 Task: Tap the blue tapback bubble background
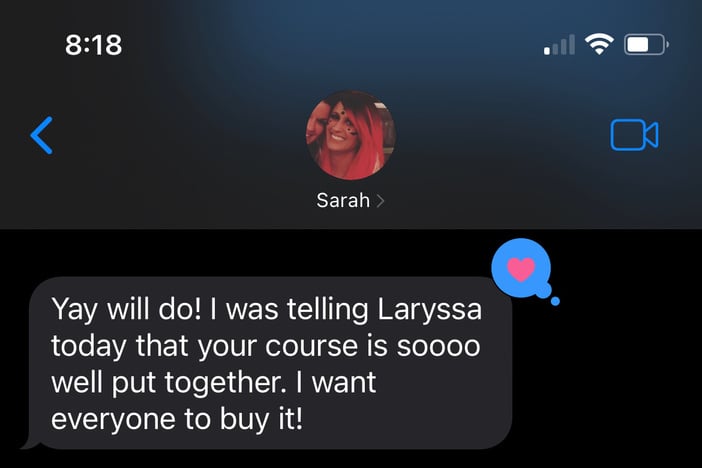tap(521, 268)
